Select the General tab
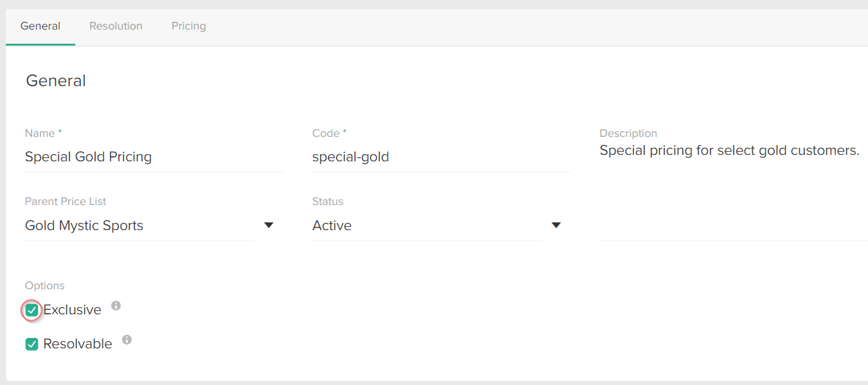 click(x=41, y=26)
